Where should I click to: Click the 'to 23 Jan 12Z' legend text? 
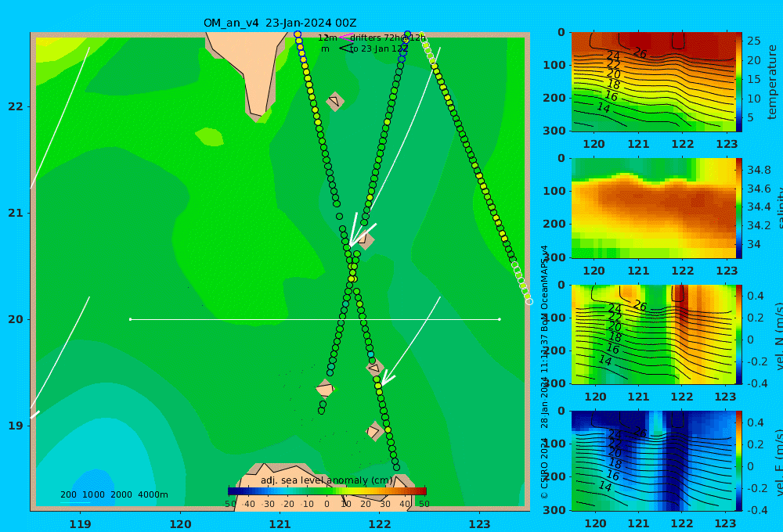[378, 49]
